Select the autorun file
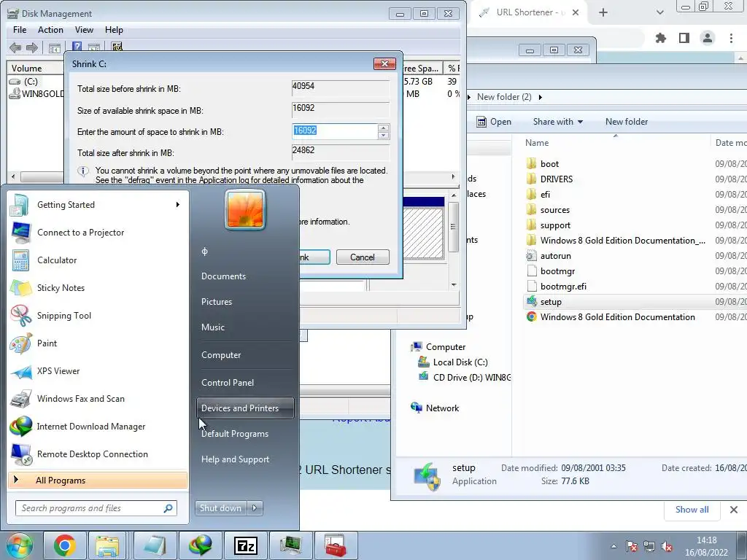This screenshot has width=747, height=560. pyautogui.click(x=555, y=256)
